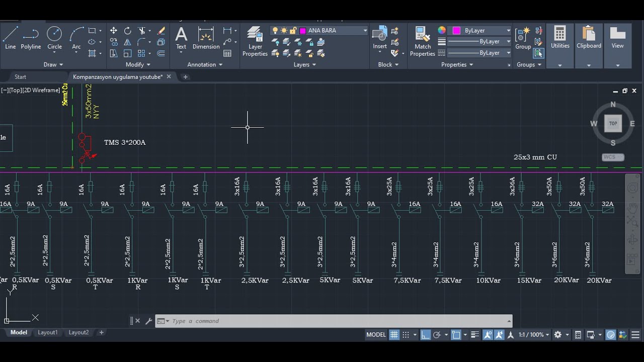This screenshot has width=644, height=362.
Task: Toggle polar tracking in status bar
Action: pos(437,335)
